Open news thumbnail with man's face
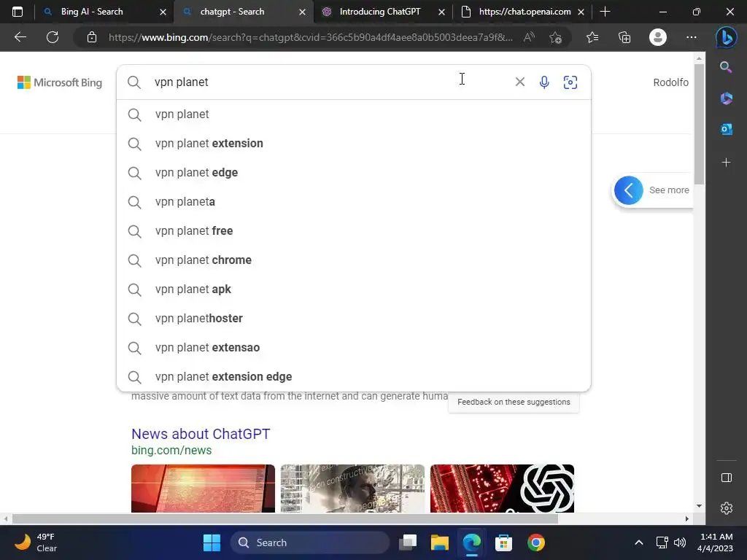 (352, 488)
